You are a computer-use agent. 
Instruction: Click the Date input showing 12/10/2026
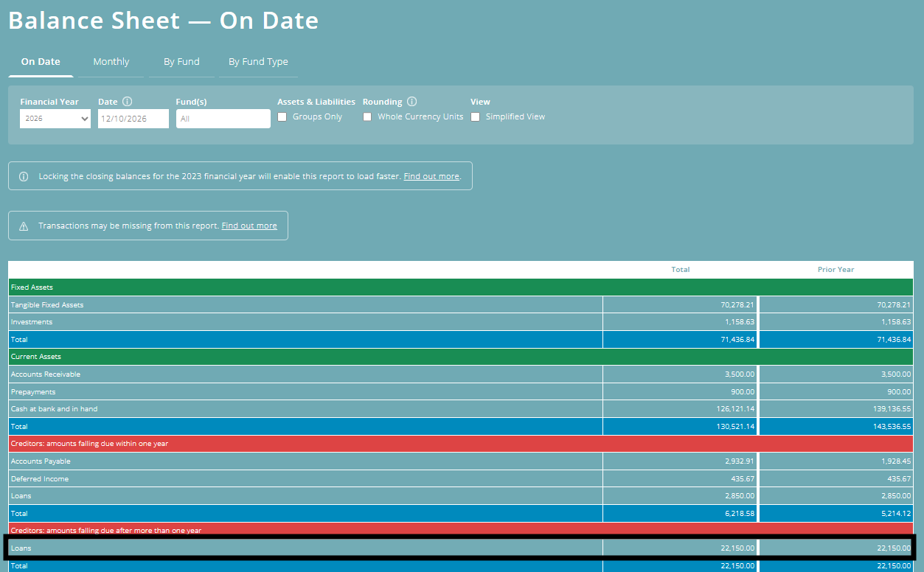pyautogui.click(x=133, y=118)
